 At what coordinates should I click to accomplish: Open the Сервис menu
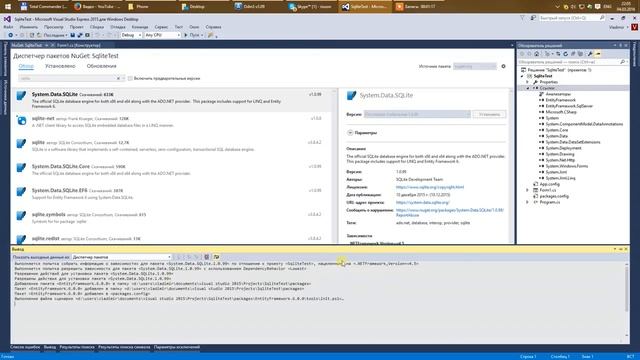pyautogui.click(x=161, y=27)
